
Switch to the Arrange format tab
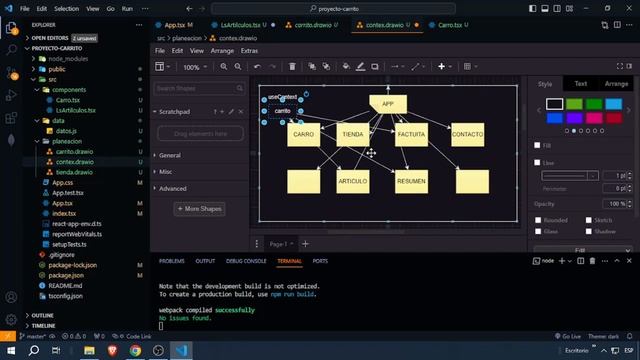point(616,84)
